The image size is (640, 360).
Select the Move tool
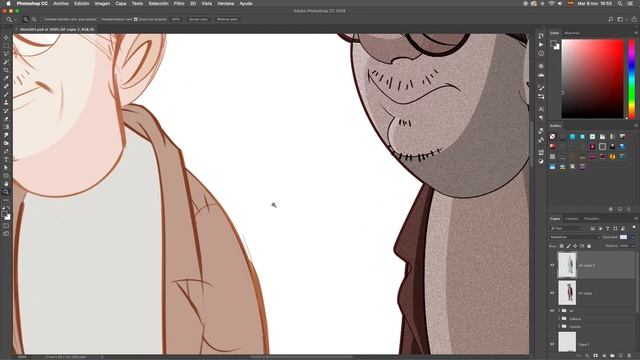click(x=6, y=38)
